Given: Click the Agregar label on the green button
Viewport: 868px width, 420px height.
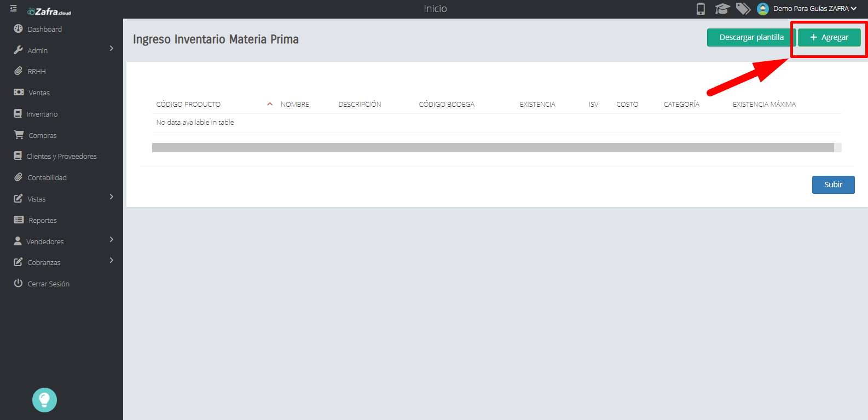Looking at the screenshot, I should [835, 37].
